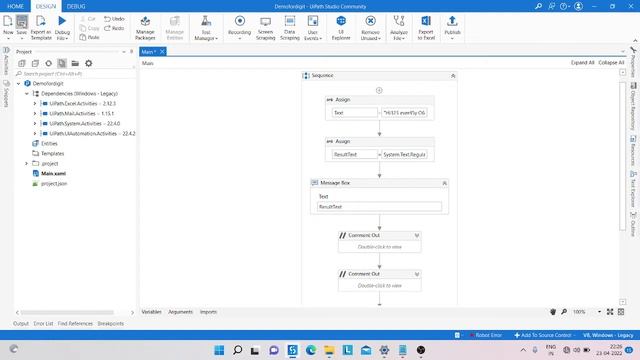Expand the .project folder
Screen dimensions: 640x360
point(27,163)
